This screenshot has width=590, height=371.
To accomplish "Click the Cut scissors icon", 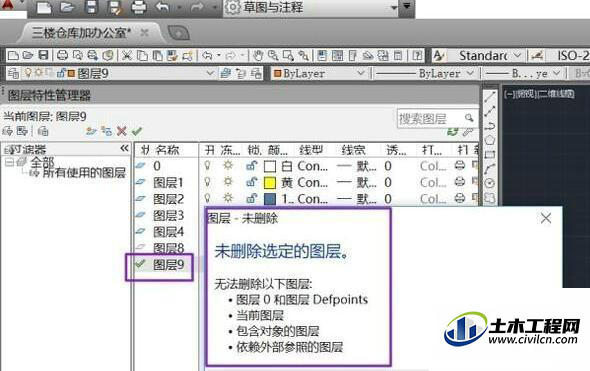I will pyautogui.click(x=127, y=56).
